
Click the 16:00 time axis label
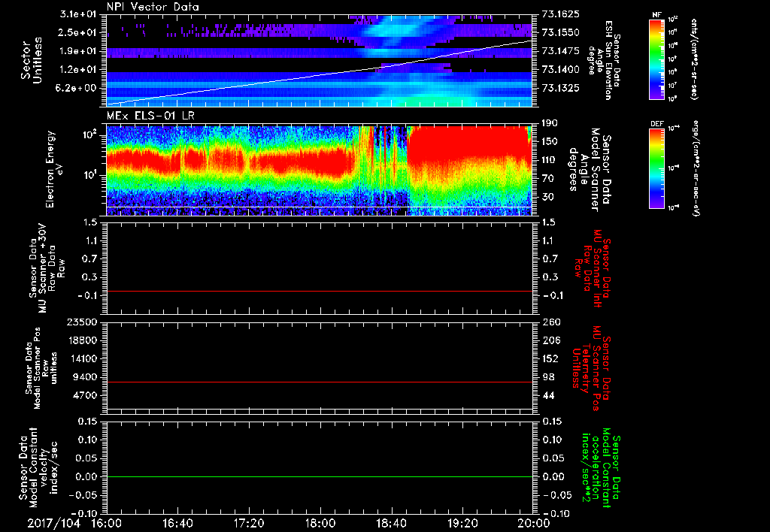(x=107, y=522)
